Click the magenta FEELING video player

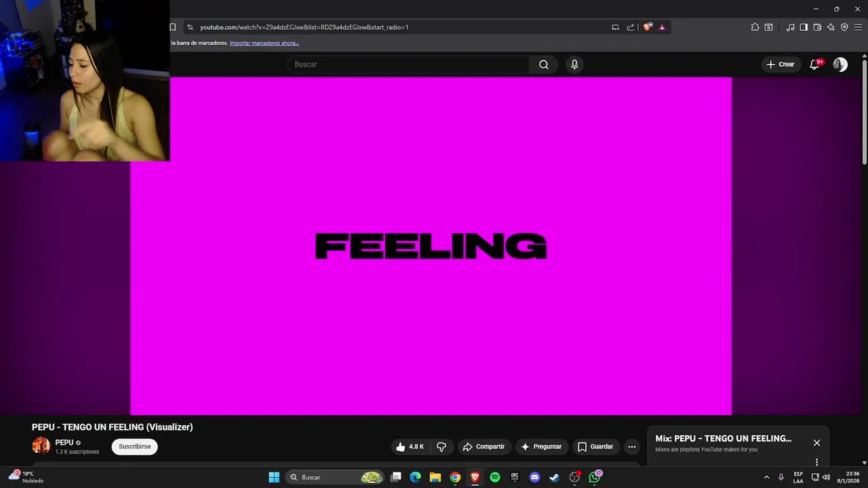tap(431, 246)
